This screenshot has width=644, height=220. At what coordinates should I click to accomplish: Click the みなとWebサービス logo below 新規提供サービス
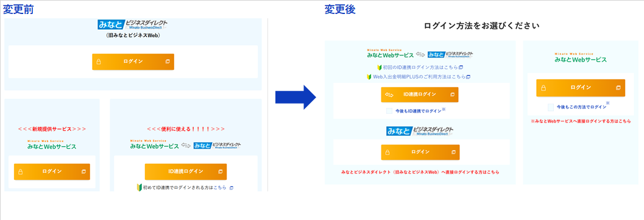click(52, 145)
